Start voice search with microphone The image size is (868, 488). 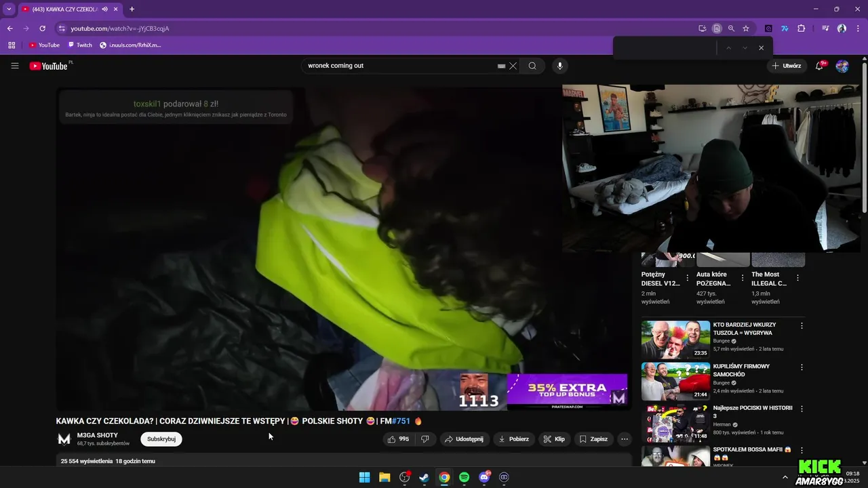click(x=559, y=66)
